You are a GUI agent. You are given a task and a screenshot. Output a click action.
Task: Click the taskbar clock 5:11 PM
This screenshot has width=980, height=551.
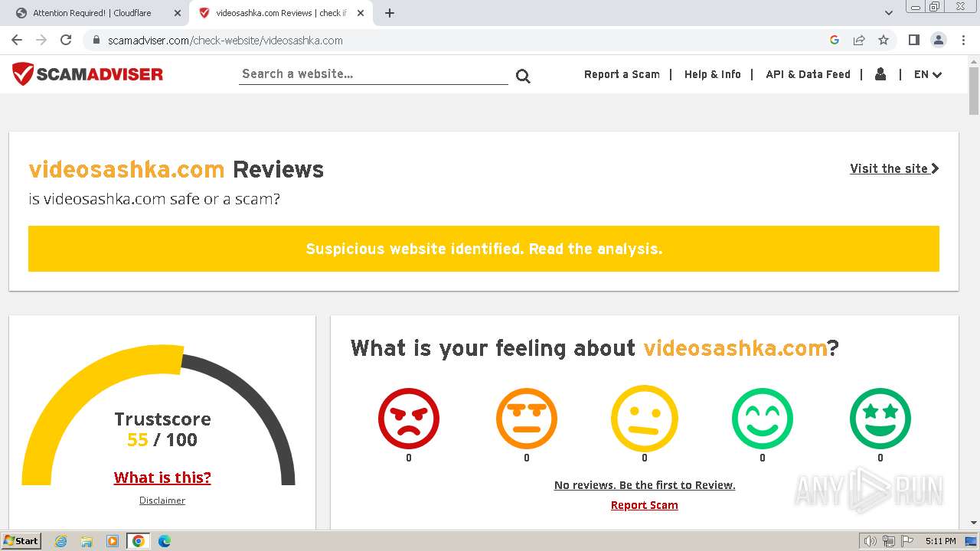click(x=940, y=541)
